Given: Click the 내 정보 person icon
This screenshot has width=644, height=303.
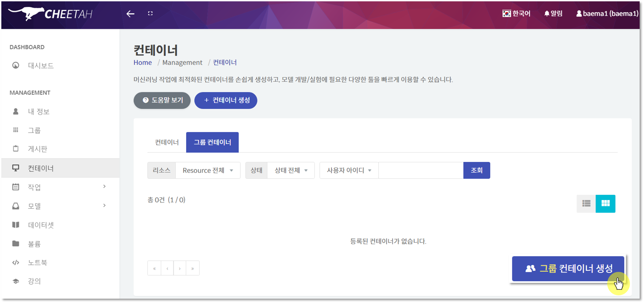Looking at the screenshot, I should [16, 111].
